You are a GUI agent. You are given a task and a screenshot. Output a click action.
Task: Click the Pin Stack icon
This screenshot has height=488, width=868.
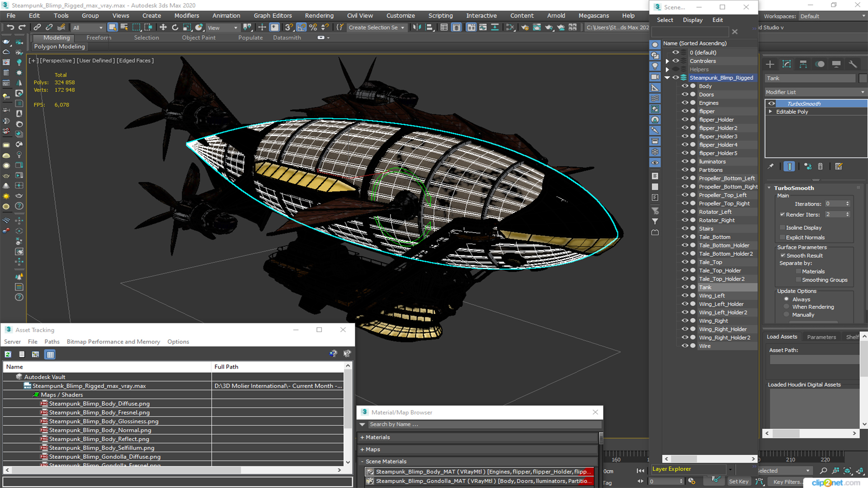tap(771, 166)
